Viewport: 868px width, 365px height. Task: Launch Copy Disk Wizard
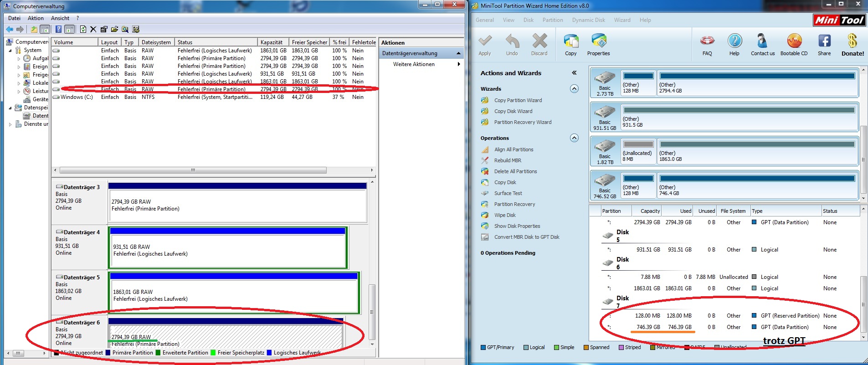coord(513,111)
